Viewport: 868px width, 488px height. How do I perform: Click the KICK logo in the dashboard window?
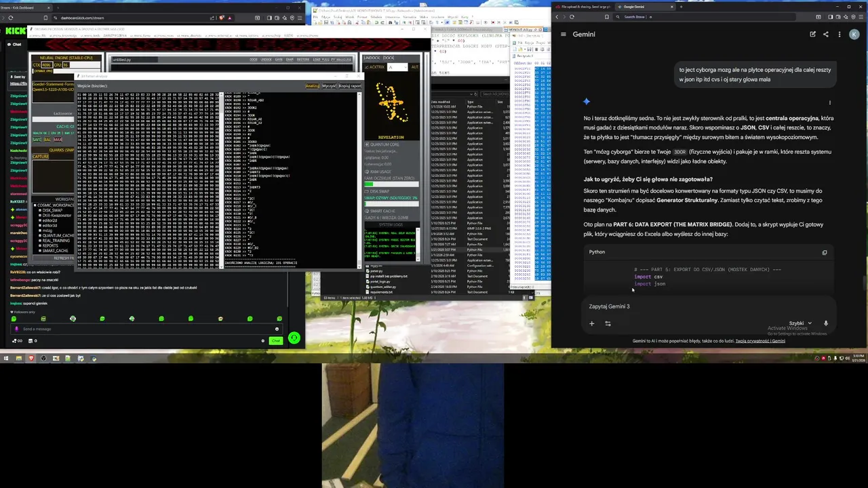15,30
